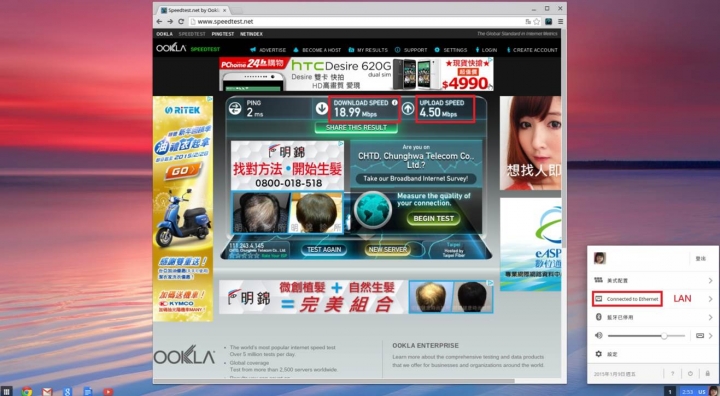
Task: Reload the Speedtest page
Action: click(181, 22)
